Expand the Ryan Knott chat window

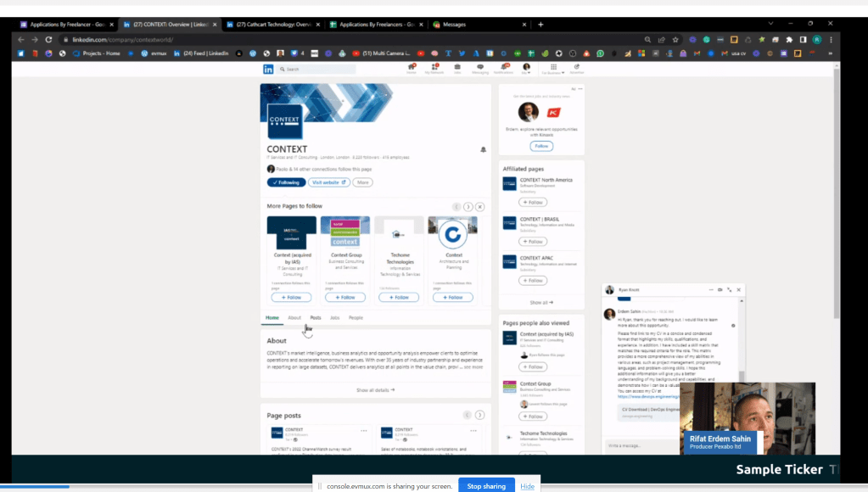point(730,289)
